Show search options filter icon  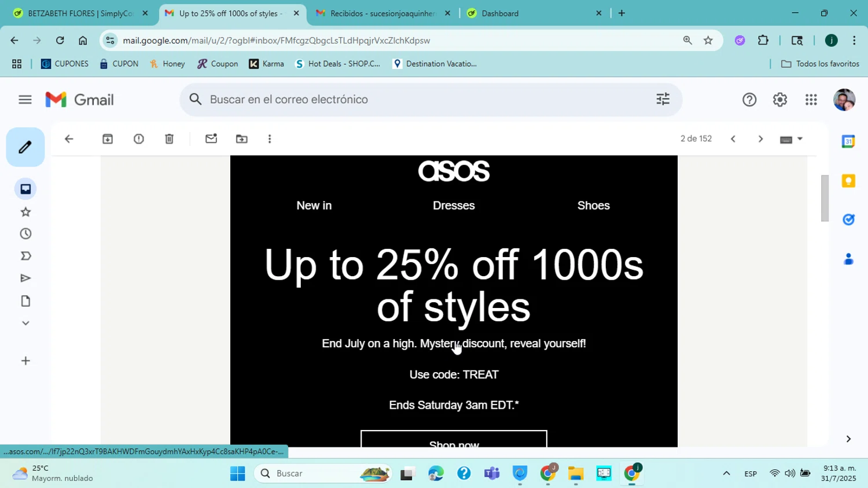[x=663, y=100]
